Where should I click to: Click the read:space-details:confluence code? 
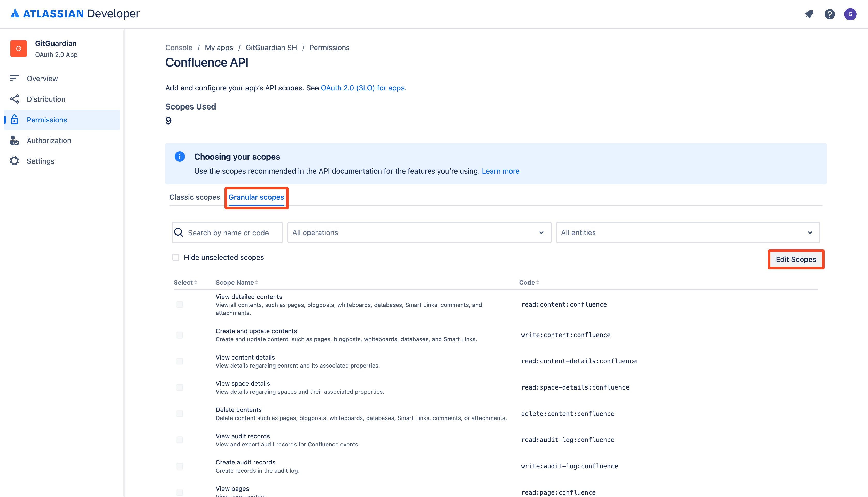575,387
